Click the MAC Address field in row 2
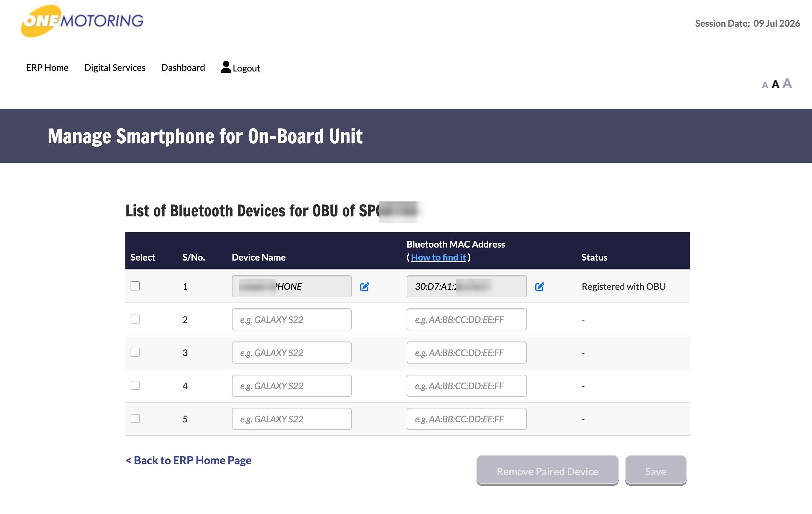 [x=466, y=319]
